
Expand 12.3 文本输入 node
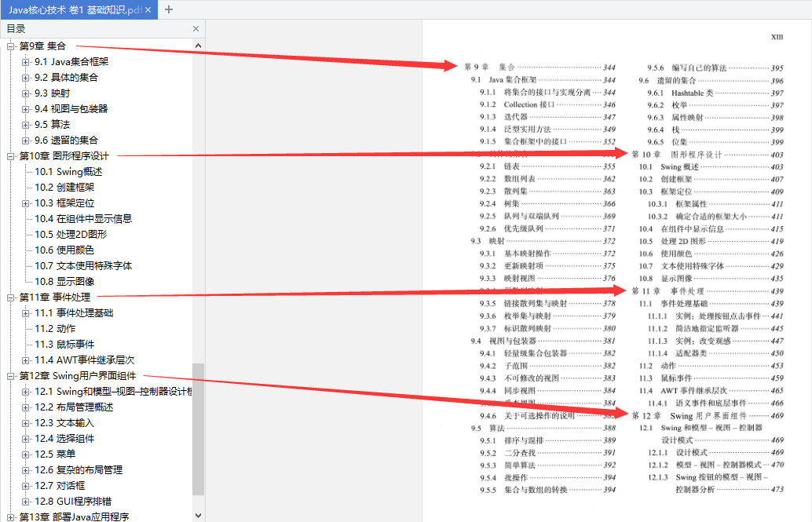(x=25, y=424)
